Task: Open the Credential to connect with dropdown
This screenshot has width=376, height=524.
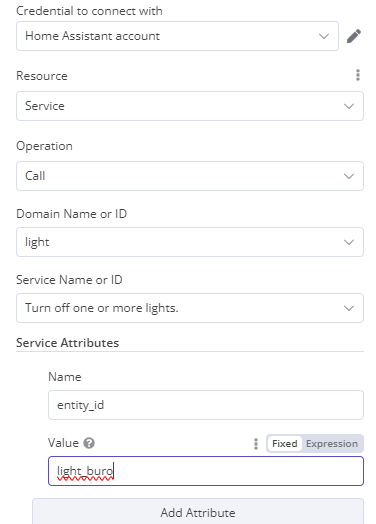Action: pyautogui.click(x=177, y=36)
